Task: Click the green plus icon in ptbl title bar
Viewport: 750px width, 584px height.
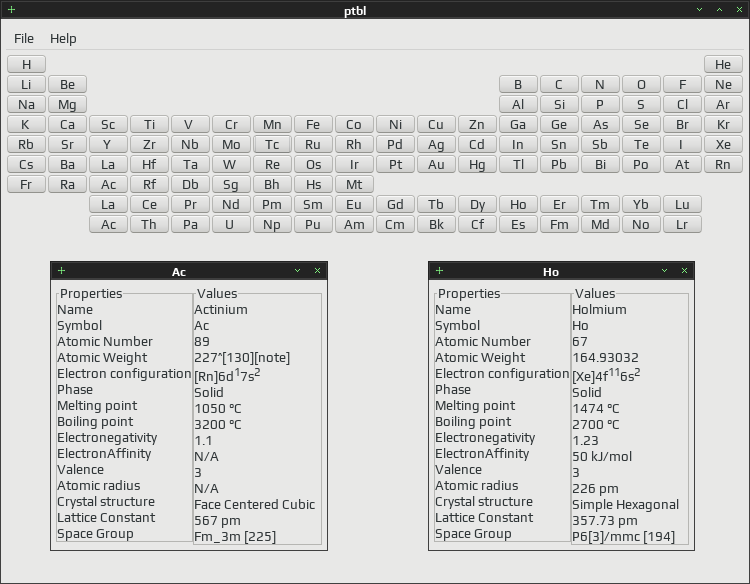Action: tap(11, 9)
